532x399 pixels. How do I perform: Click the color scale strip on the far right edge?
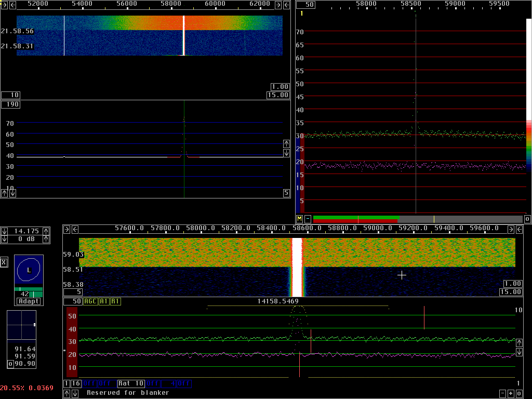528,96
